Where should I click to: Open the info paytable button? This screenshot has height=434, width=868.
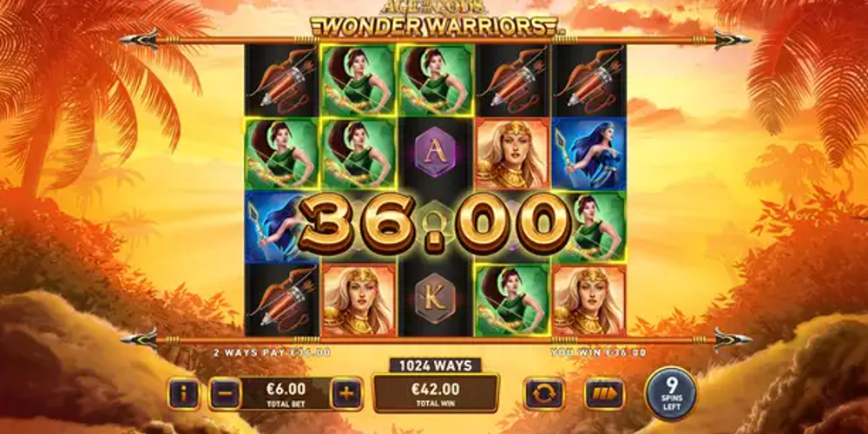click(x=184, y=393)
